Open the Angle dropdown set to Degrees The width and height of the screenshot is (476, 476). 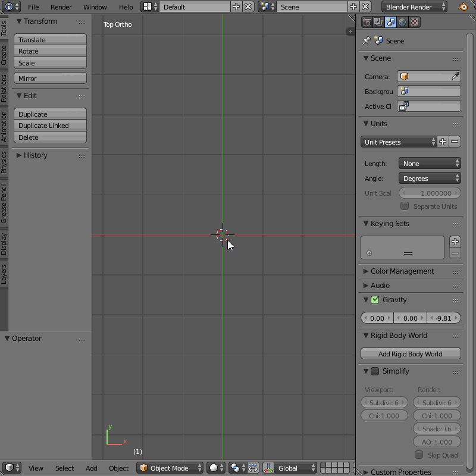coord(430,178)
